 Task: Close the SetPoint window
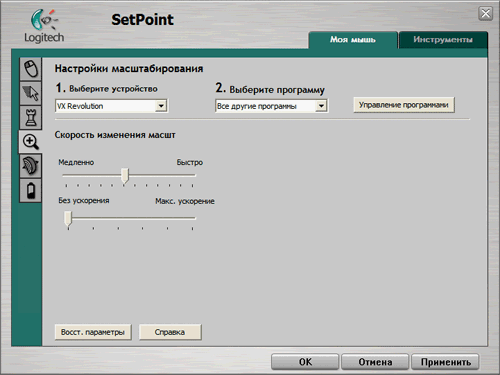(x=485, y=14)
